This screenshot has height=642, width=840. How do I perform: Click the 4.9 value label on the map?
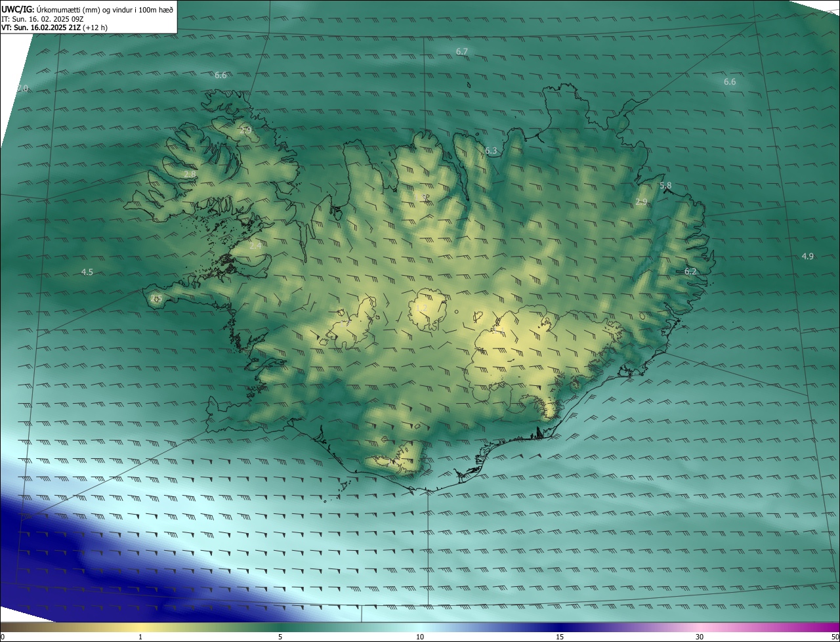pos(808,256)
